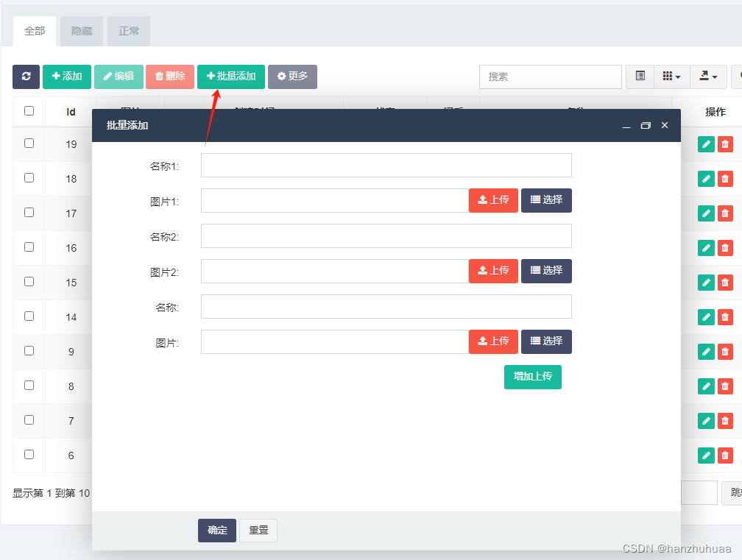This screenshot has height=560, width=742.
Task: Click the 删除 toolbar button
Action: point(170,77)
